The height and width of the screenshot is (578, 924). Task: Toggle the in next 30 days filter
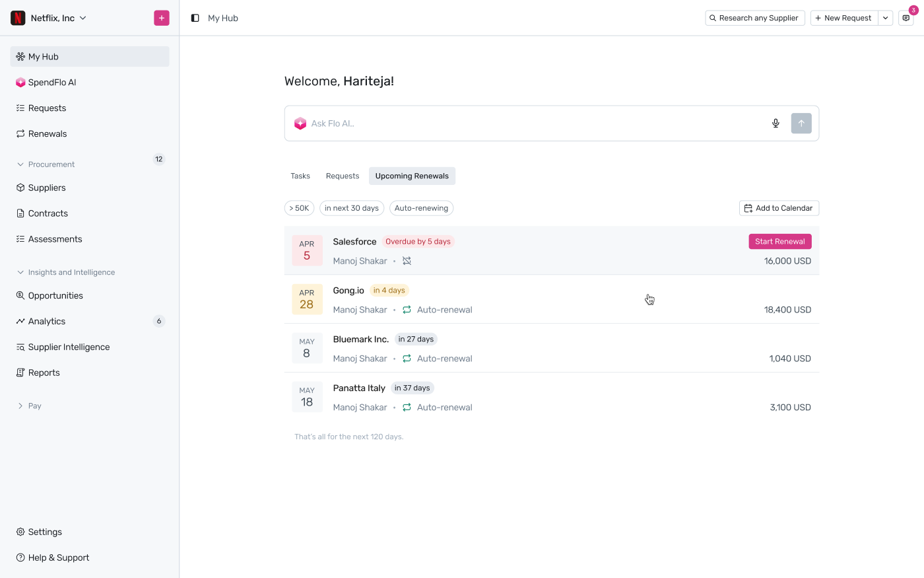352,208
